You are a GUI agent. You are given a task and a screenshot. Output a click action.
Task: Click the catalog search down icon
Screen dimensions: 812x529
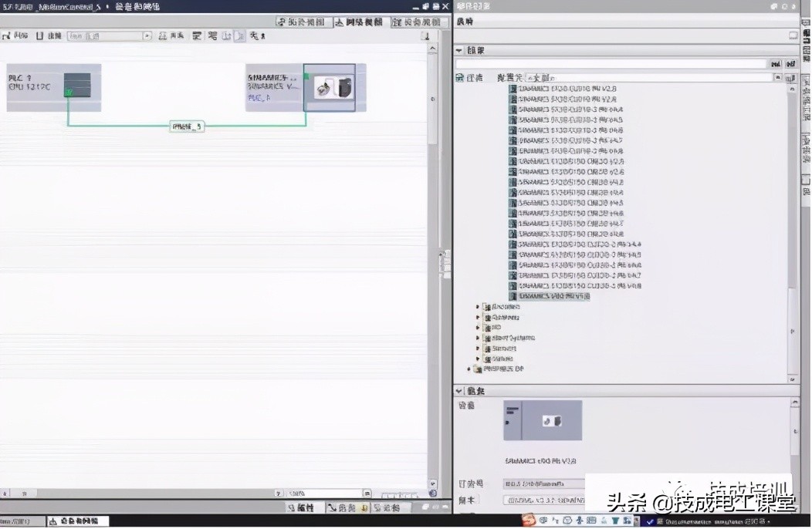click(x=776, y=64)
